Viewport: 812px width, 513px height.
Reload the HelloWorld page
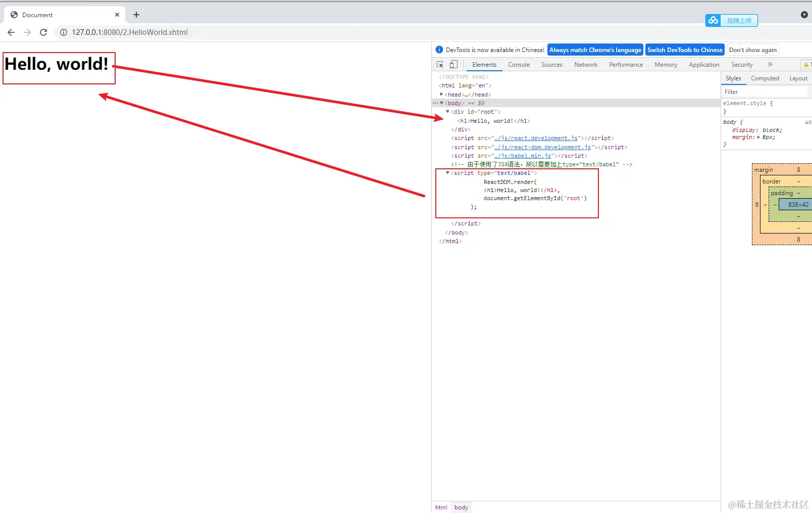point(43,32)
